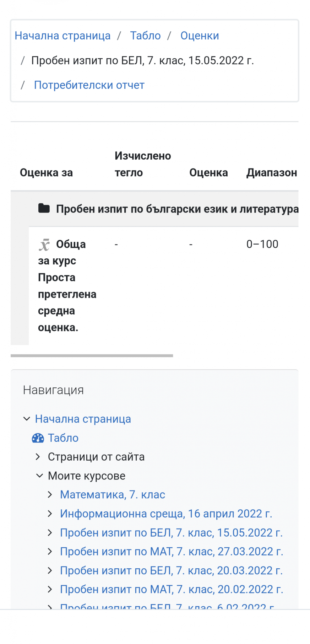Open Табло link in navigation block
Image resolution: width=310 pixels, height=644 pixels.
click(63, 438)
